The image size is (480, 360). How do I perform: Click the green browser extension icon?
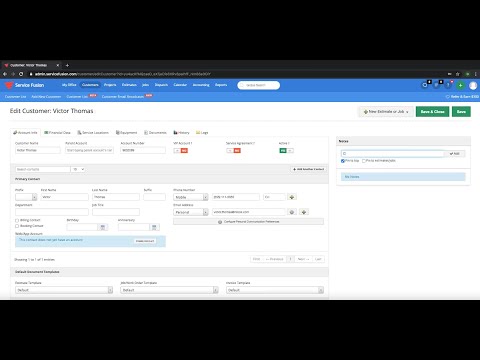point(467,74)
